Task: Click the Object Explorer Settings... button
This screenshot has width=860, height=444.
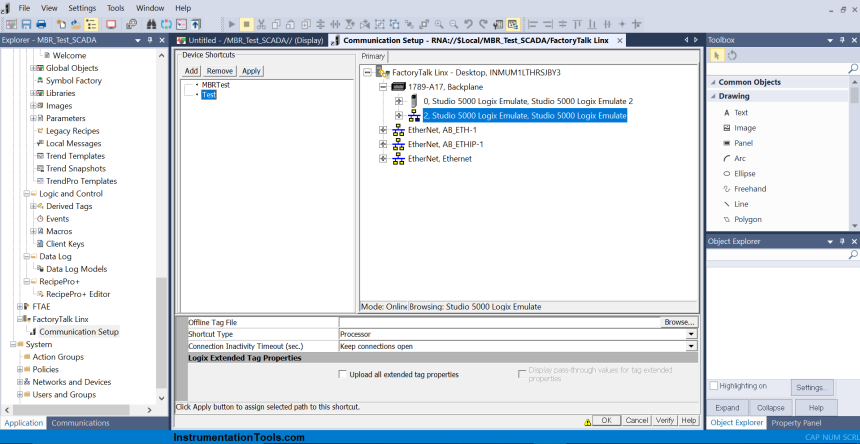Action: (812, 388)
